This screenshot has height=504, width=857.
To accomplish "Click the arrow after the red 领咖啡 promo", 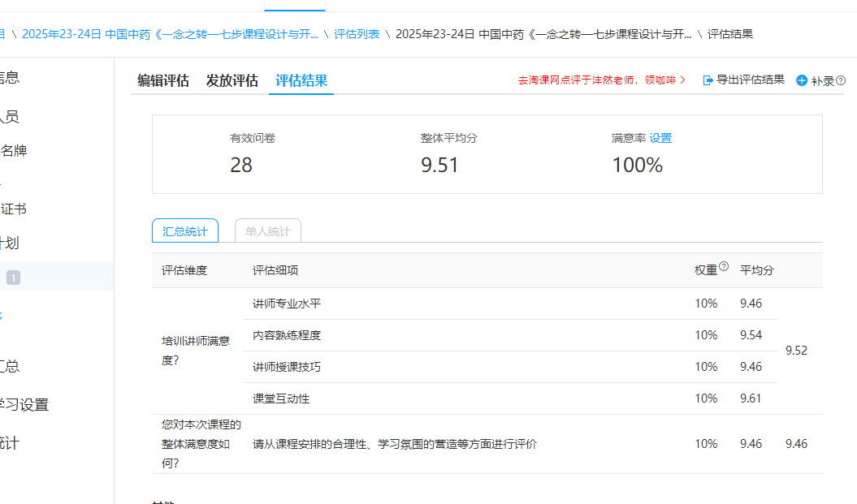I will (x=682, y=80).
